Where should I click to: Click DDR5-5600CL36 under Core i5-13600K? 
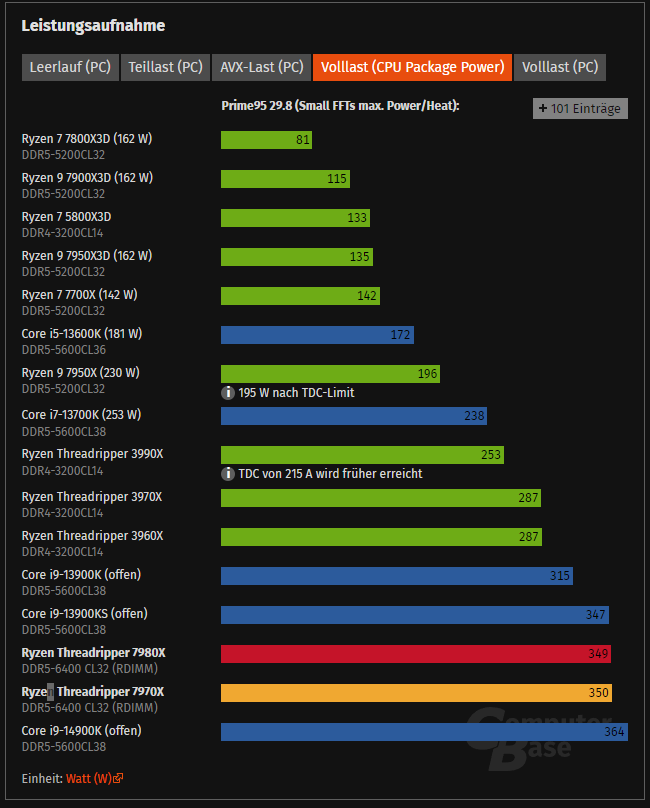64,350
